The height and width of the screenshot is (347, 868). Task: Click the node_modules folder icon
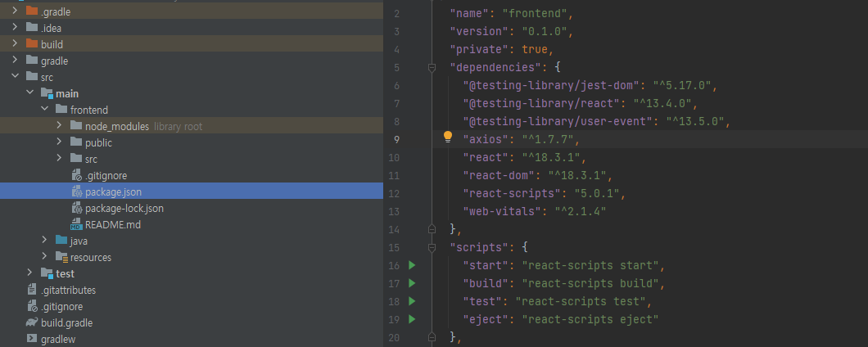76,126
